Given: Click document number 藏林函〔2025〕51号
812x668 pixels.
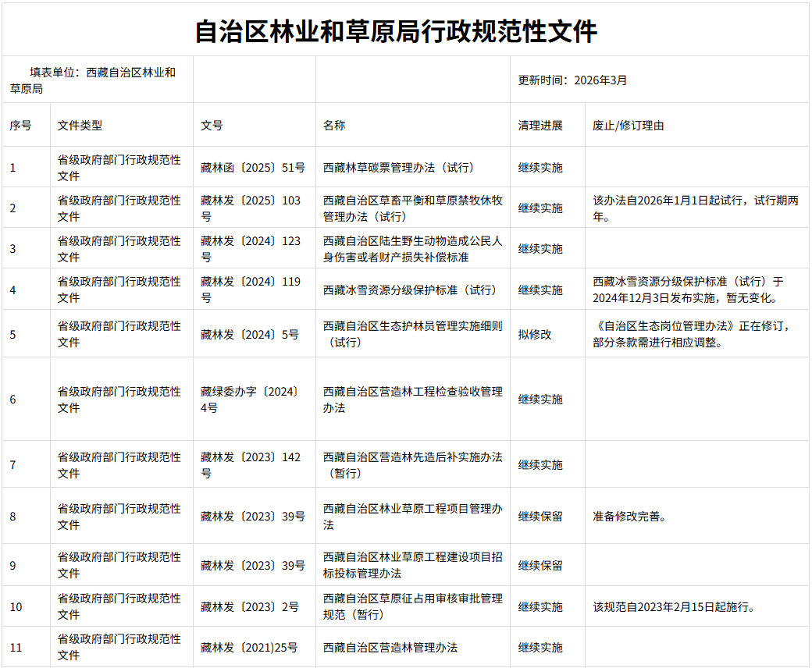Looking at the screenshot, I should pyautogui.click(x=252, y=168).
